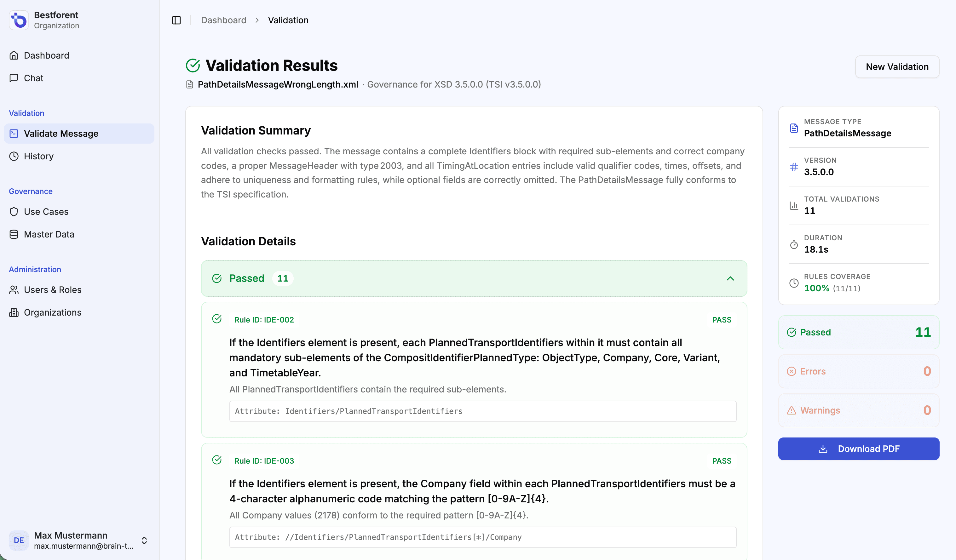Filter by the Errors count card
956x560 pixels.
pos(859,371)
